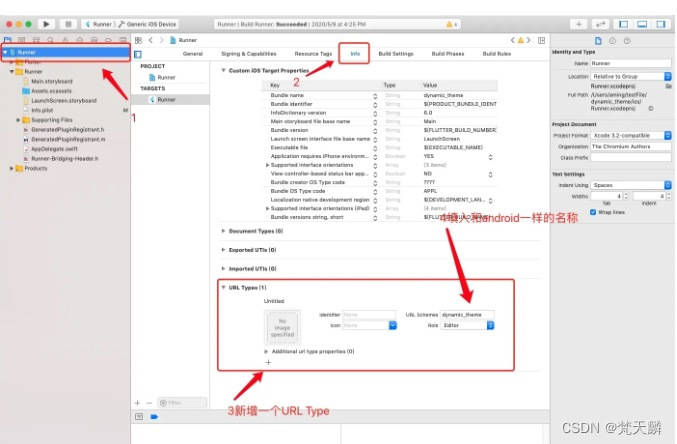The width and height of the screenshot is (677, 444).
Task: Open the Role Editor dropdown
Action: [467, 325]
